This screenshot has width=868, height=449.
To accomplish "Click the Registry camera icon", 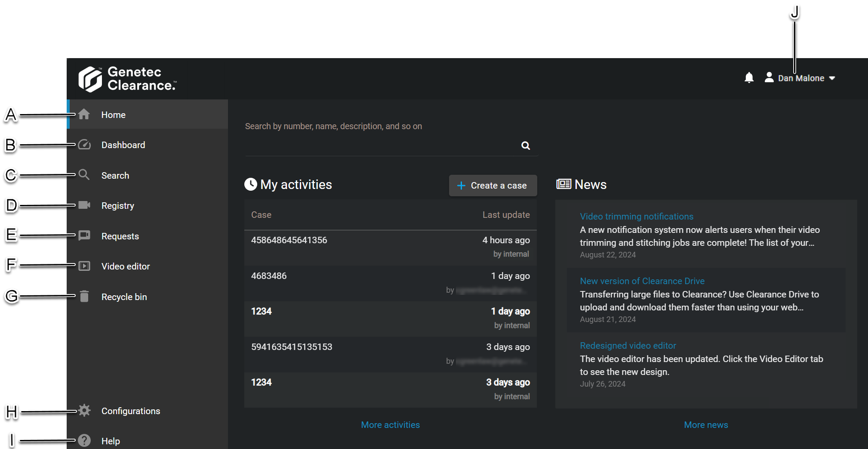I will 84,205.
